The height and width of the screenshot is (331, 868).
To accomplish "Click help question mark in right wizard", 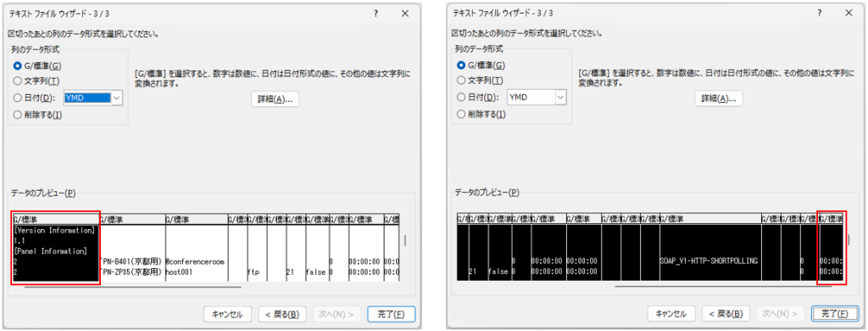I will (819, 14).
